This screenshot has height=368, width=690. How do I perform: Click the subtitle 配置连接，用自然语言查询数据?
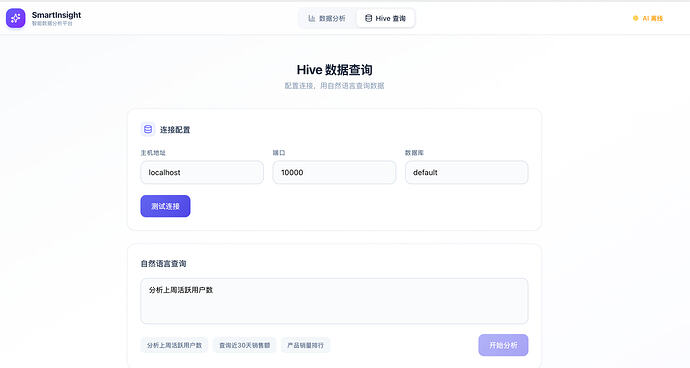coord(334,86)
